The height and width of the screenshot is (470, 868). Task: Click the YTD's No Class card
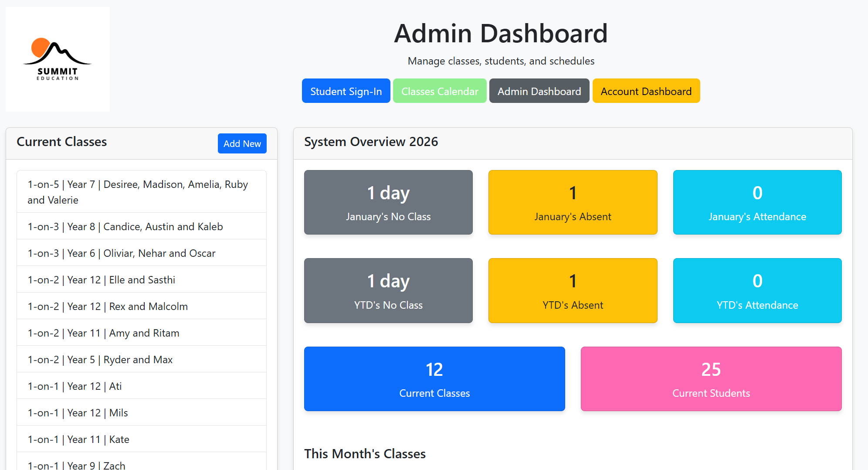[x=388, y=290]
